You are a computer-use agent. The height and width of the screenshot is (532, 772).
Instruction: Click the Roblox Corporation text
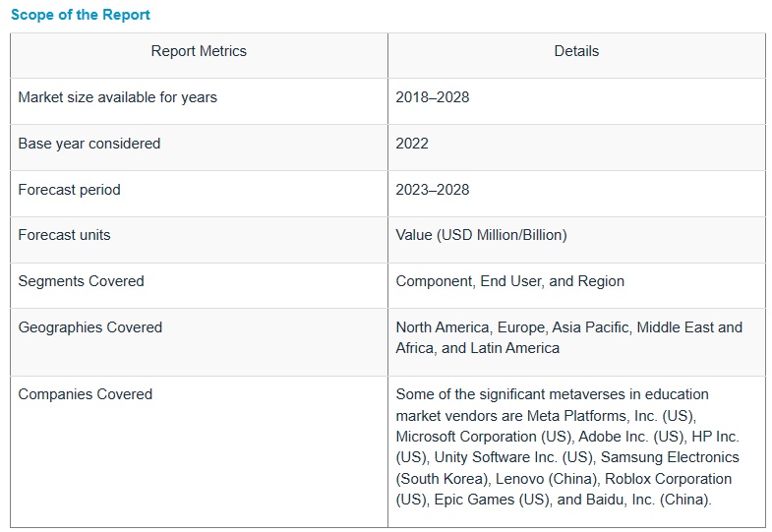pyautogui.click(x=669, y=479)
